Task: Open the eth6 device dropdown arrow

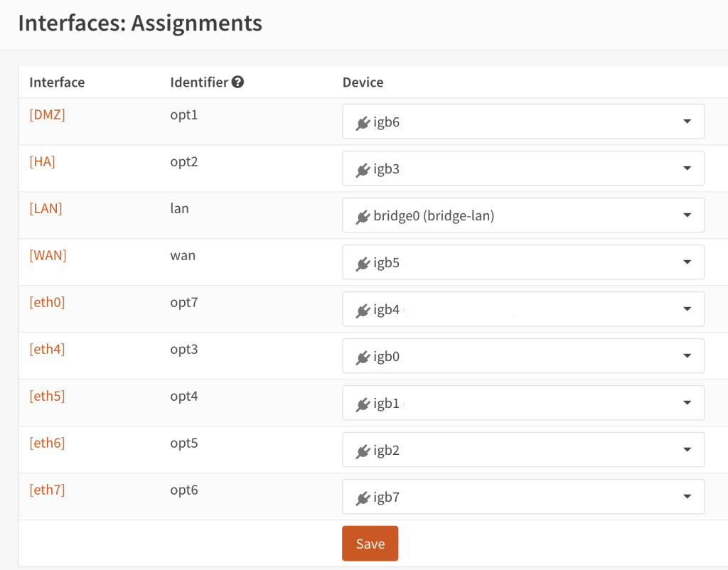Action: point(687,450)
